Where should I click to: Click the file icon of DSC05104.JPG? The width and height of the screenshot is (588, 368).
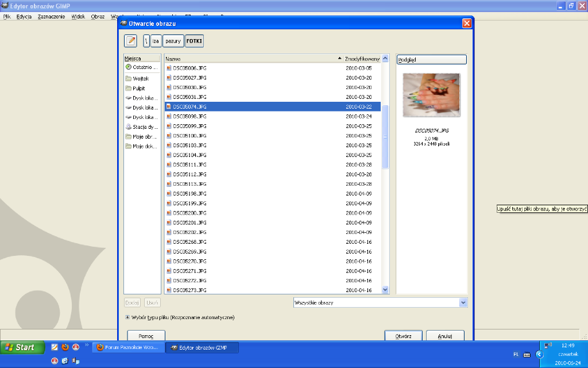click(169, 155)
